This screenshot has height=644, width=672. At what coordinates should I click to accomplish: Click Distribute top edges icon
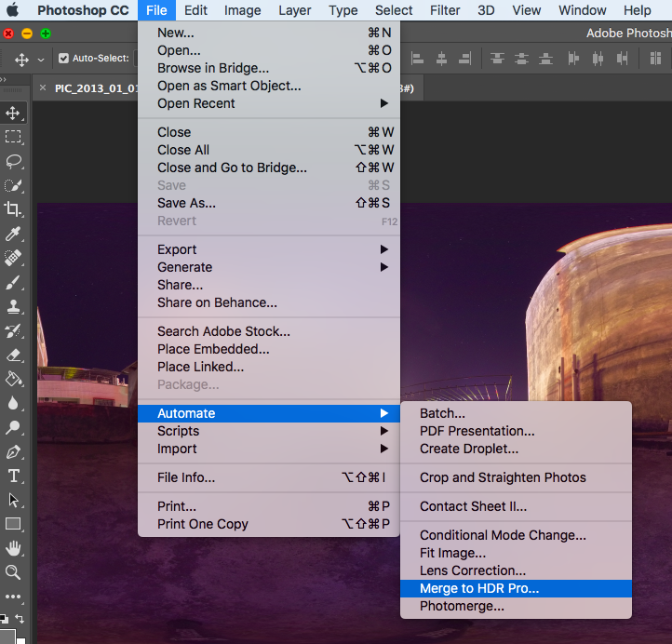[x=497, y=59]
